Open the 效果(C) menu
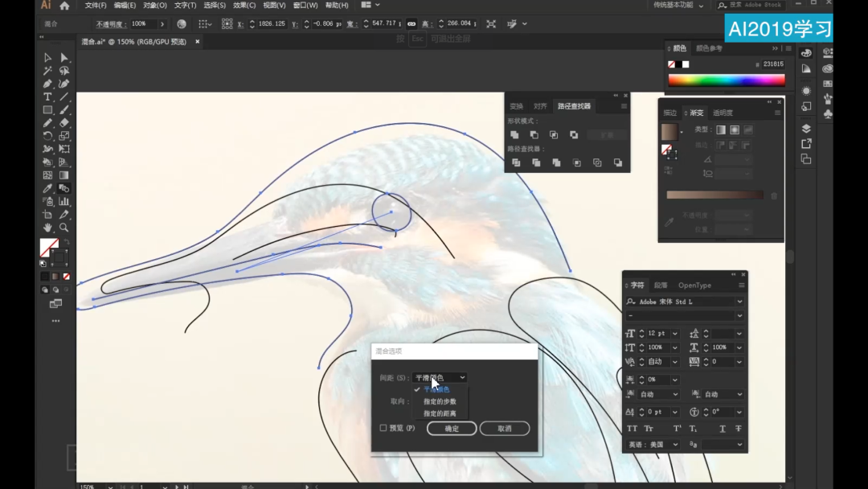 coord(244,6)
